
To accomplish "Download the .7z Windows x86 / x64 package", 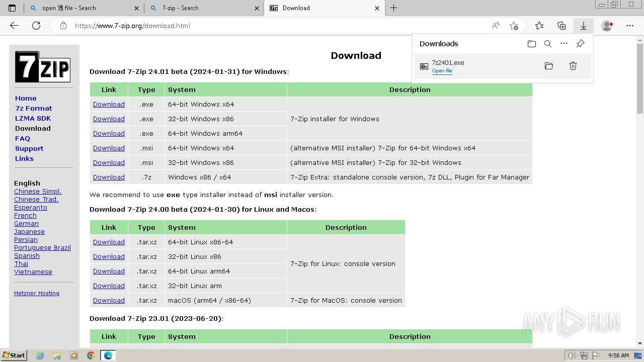I will click(109, 177).
